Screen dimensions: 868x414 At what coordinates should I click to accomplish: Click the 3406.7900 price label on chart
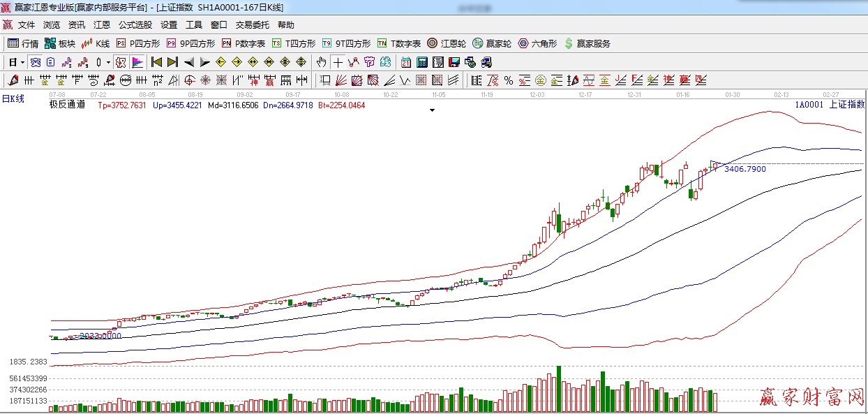click(x=744, y=169)
